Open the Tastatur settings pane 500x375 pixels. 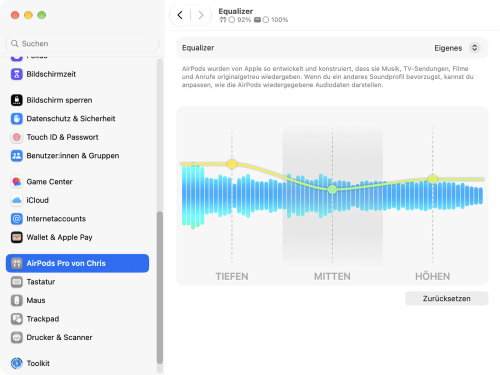tap(77, 282)
